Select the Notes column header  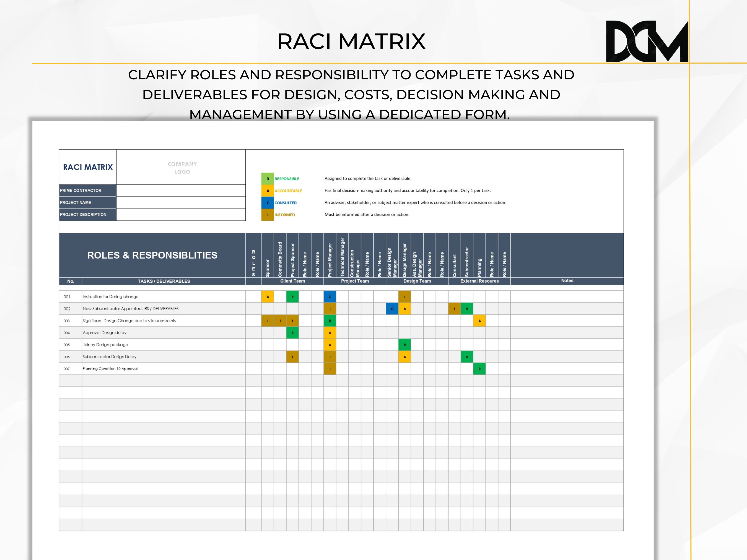pos(567,280)
